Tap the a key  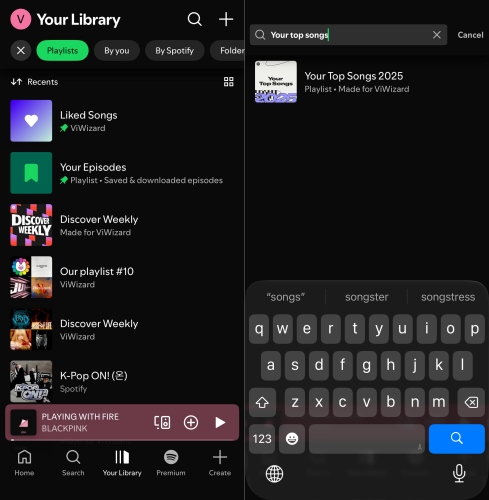[271, 365]
